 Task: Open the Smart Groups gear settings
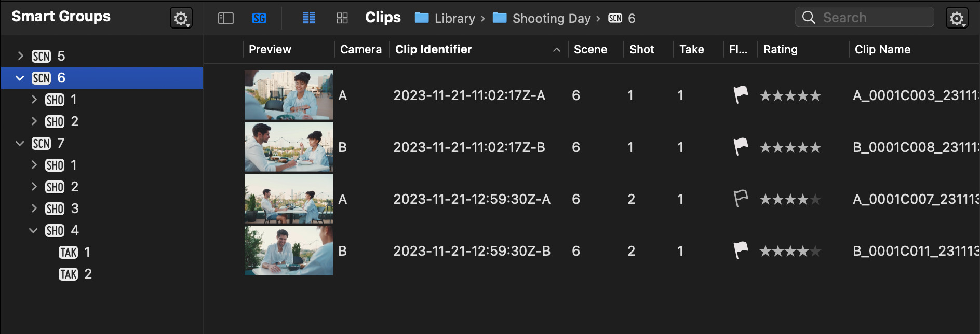pos(181,19)
